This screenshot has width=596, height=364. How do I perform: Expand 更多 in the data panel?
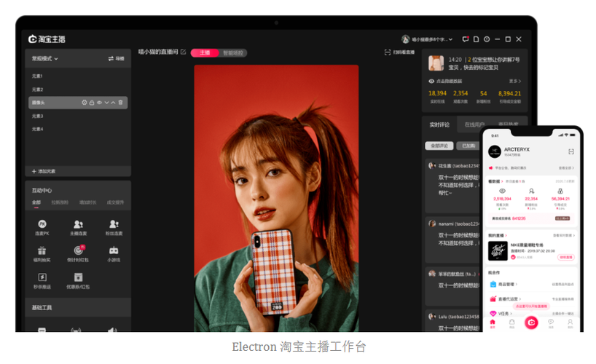514,81
